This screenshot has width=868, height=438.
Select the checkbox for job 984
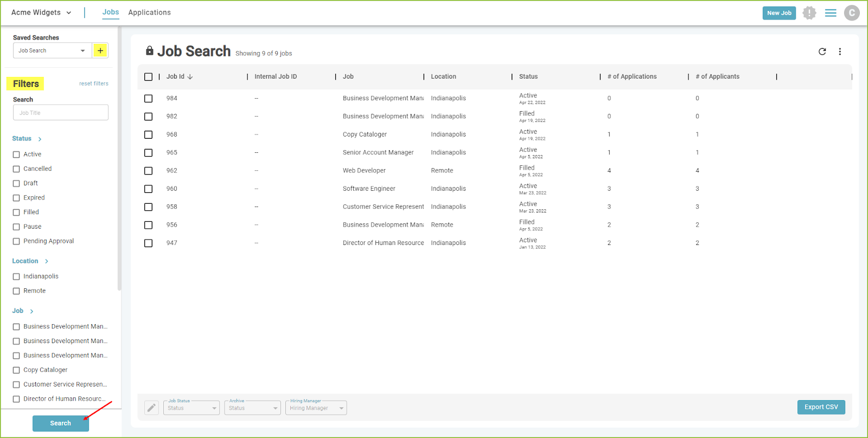148,99
